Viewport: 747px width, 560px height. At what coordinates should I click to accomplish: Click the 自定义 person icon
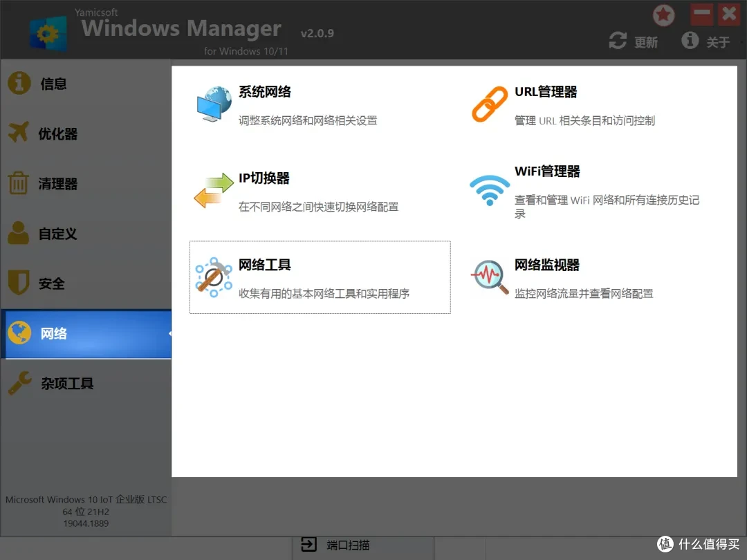[19, 233]
